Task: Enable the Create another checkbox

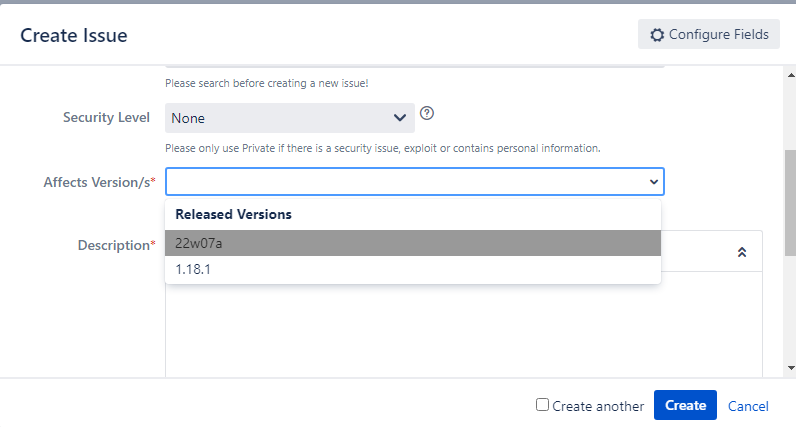Action: pos(542,405)
